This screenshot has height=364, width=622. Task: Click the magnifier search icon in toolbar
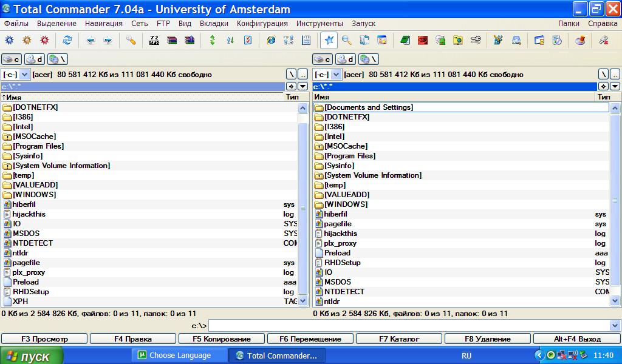pyautogui.click(x=346, y=41)
